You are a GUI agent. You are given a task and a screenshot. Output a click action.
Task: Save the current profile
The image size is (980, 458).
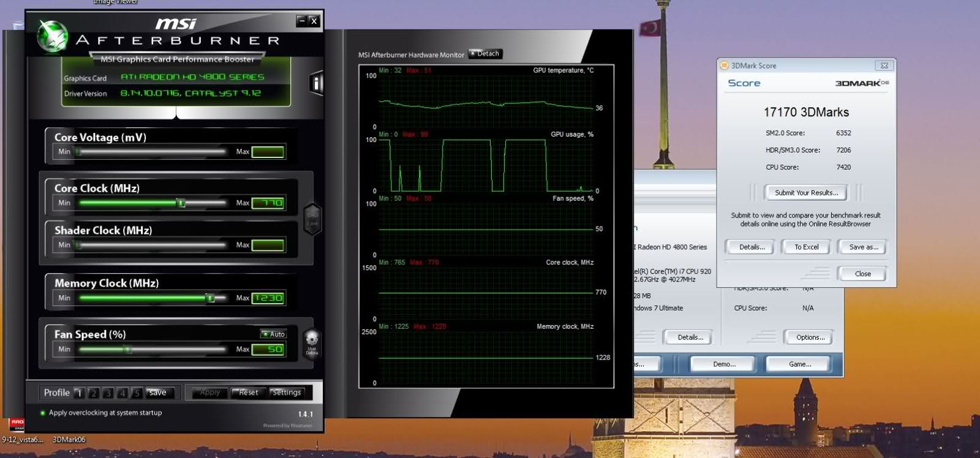pos(160,393)
